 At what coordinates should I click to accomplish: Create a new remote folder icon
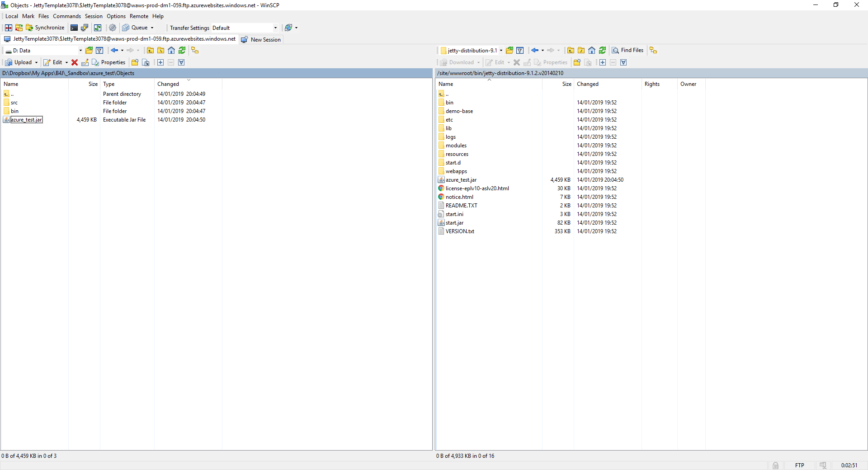(577, 62)
